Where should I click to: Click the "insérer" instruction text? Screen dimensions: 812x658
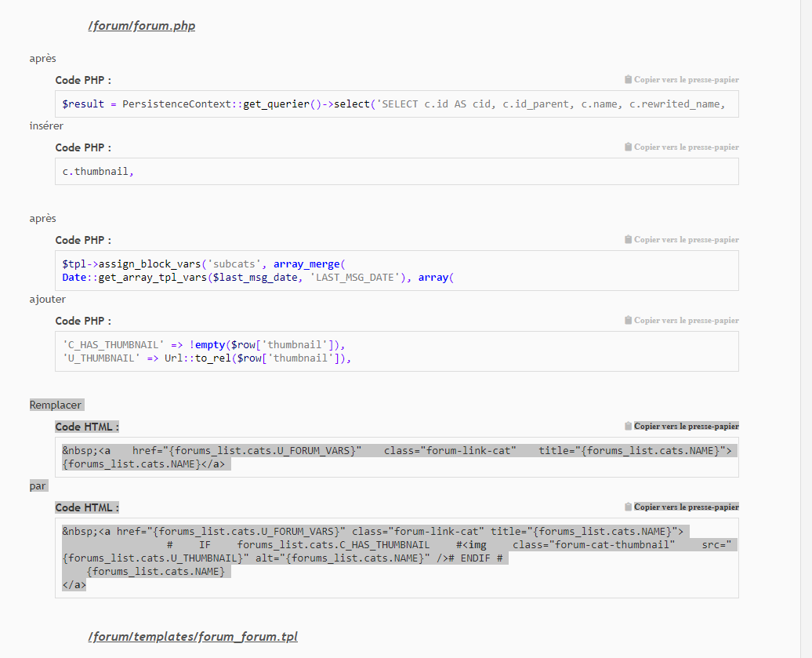(x=46, y=126)
